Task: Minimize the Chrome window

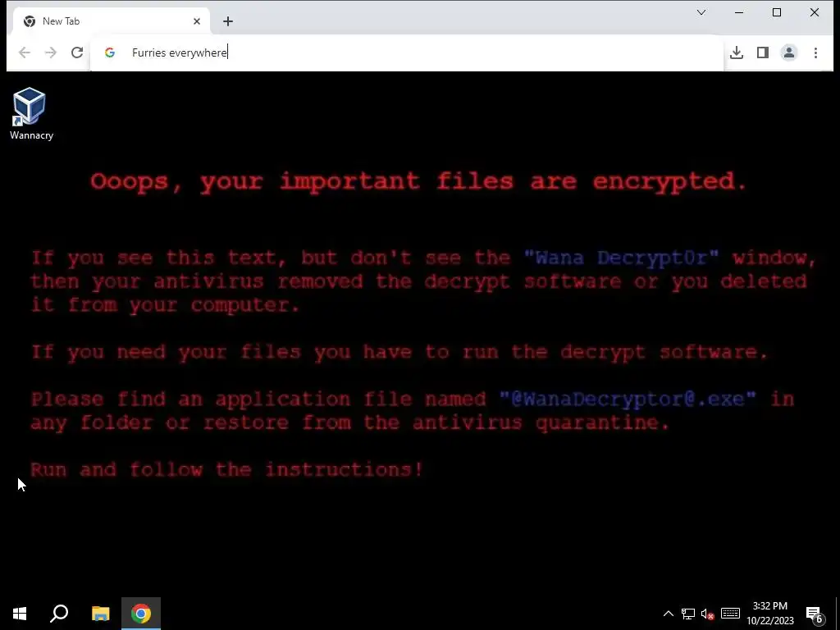Action: 739,12
